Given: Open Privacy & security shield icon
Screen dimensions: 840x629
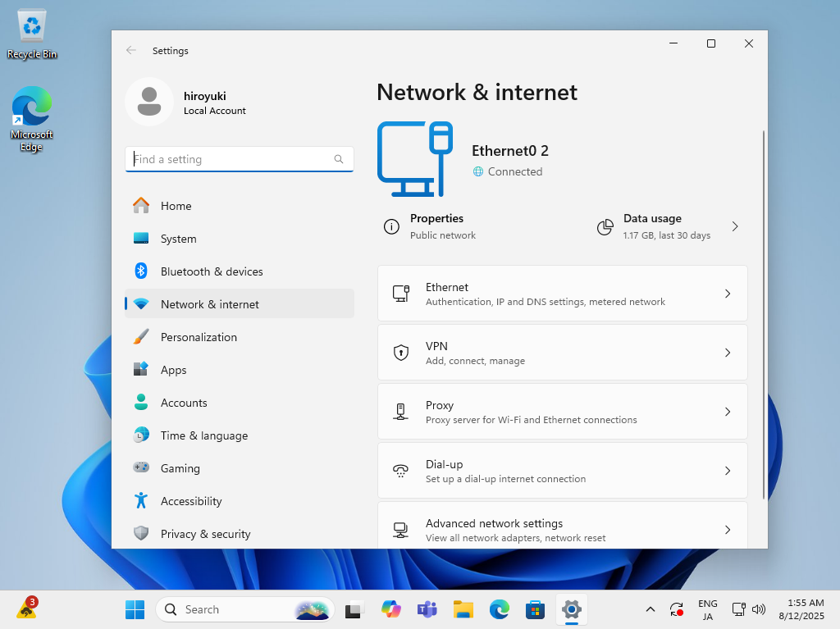Looking at the screenshot, I should (x=141, y=534).
